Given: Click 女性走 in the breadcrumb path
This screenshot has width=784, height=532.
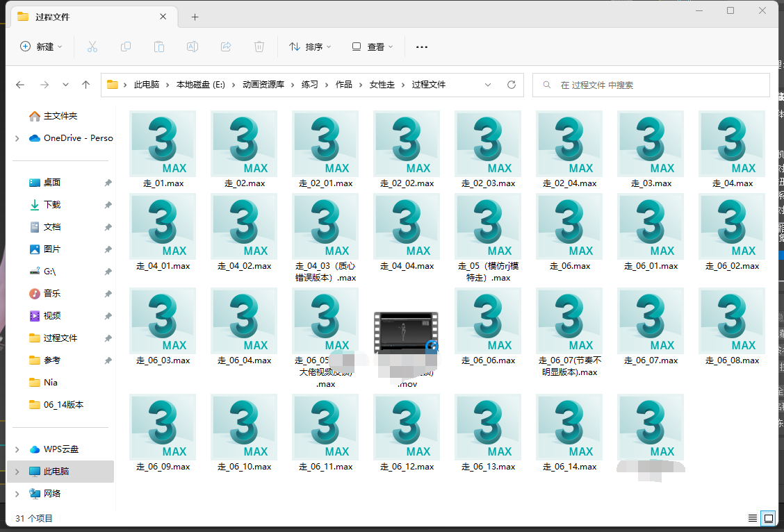Looking at the screenshot, I should pyautogui.click(x=382, y=85).
